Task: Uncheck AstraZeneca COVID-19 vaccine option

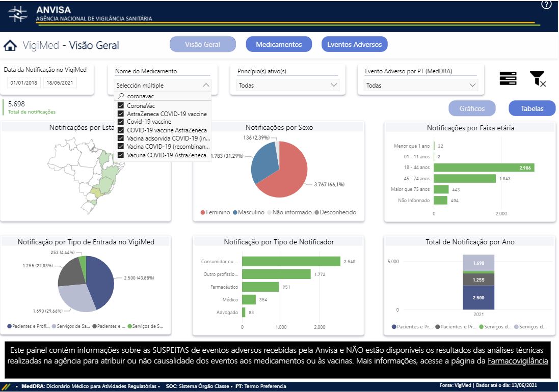Action: click(120, 114)
